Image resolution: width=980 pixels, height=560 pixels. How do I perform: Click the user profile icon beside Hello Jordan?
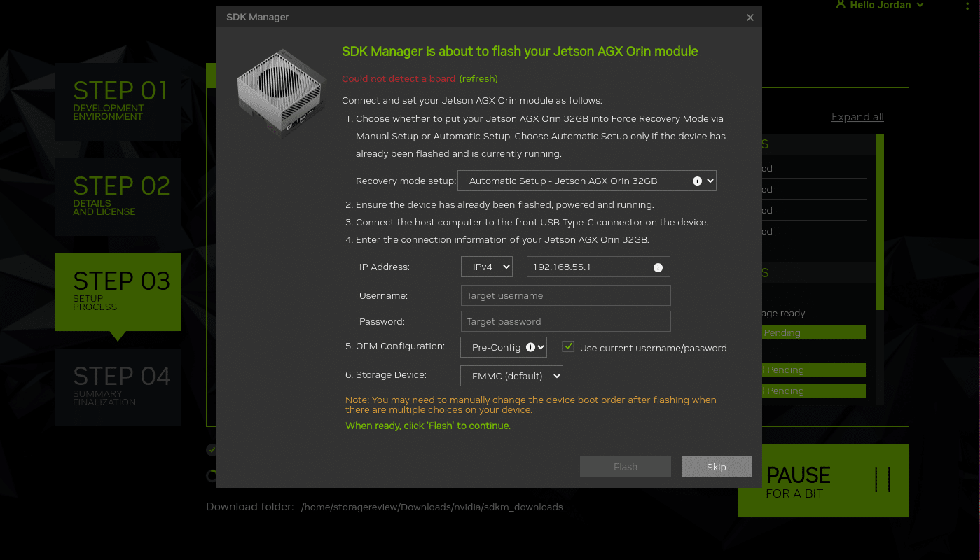[841, 4]
